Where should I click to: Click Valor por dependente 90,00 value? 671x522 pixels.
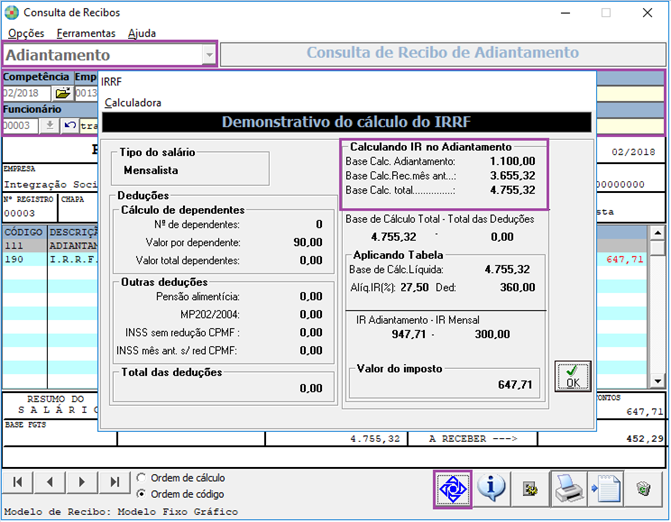[308, 242]
